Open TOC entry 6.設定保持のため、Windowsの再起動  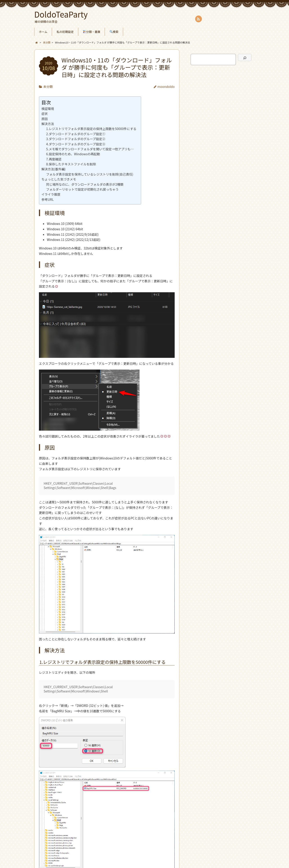point(73,154)
